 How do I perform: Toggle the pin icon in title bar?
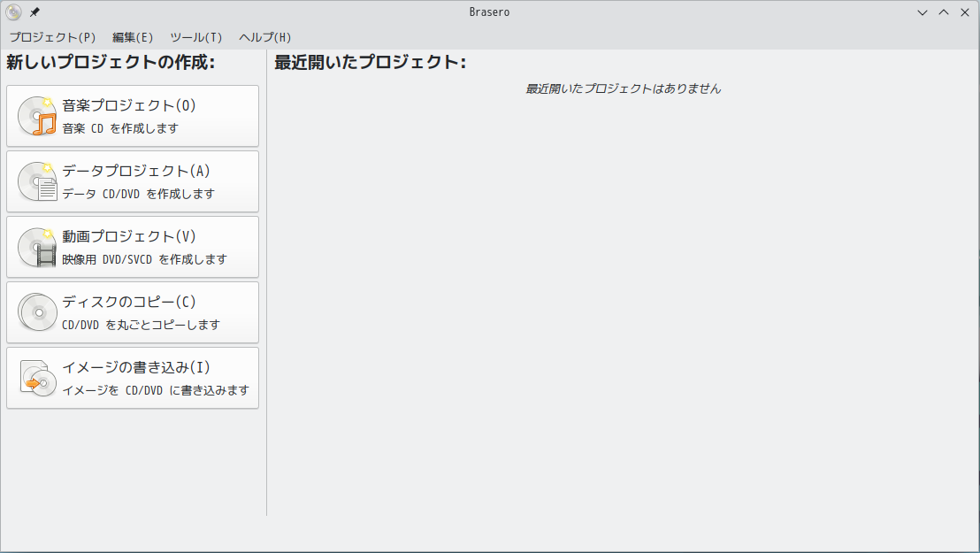pos(35,12)
